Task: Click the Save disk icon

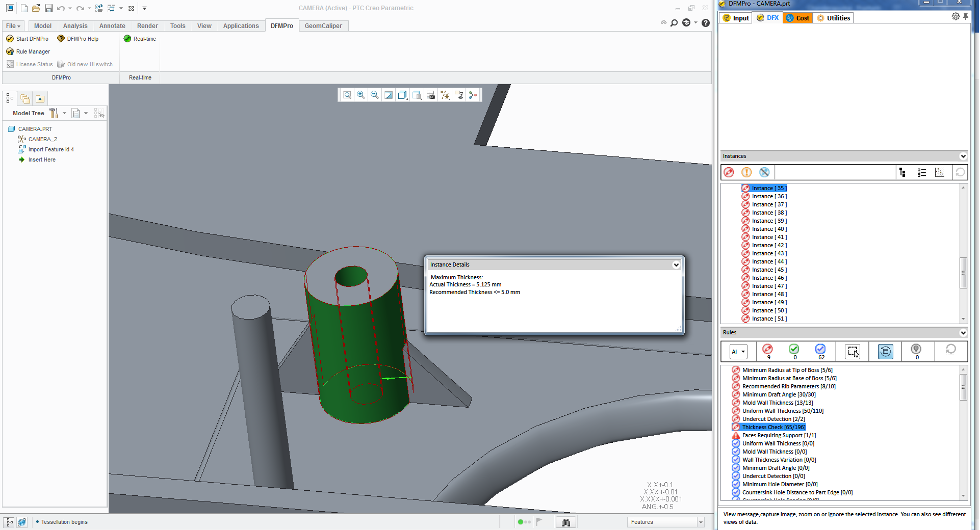Action: click(48, 8)
